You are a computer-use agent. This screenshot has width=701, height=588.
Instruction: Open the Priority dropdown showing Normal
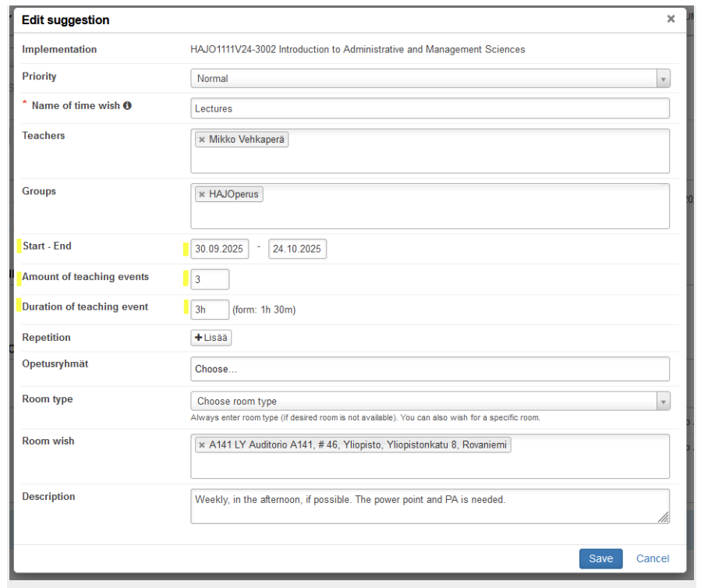pyautogui.click(x=430, y=79)
